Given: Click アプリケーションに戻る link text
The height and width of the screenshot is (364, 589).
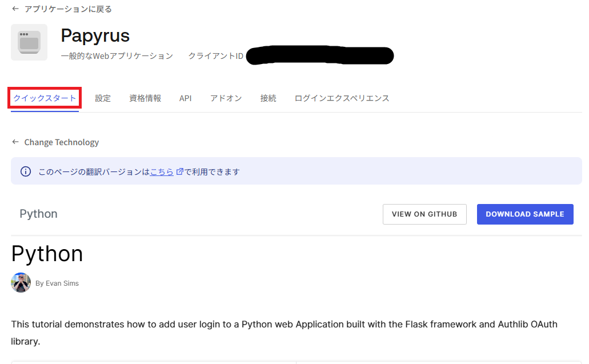Looking at the screenshot, I should pos(68,9).
